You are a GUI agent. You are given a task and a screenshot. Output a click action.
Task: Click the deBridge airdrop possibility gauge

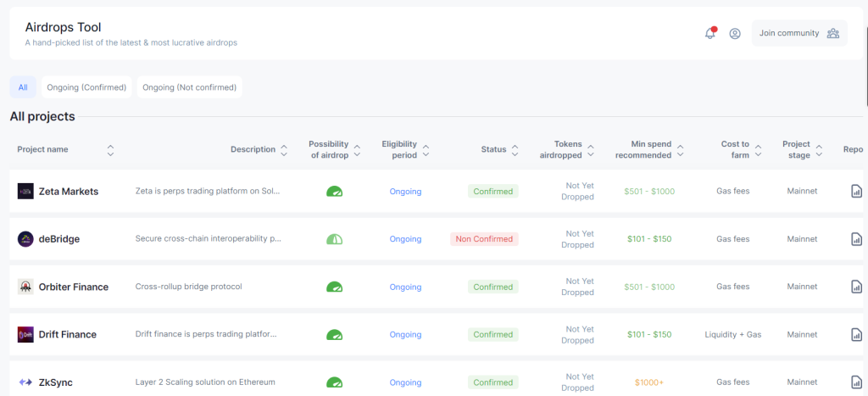(x=335, y=239)
